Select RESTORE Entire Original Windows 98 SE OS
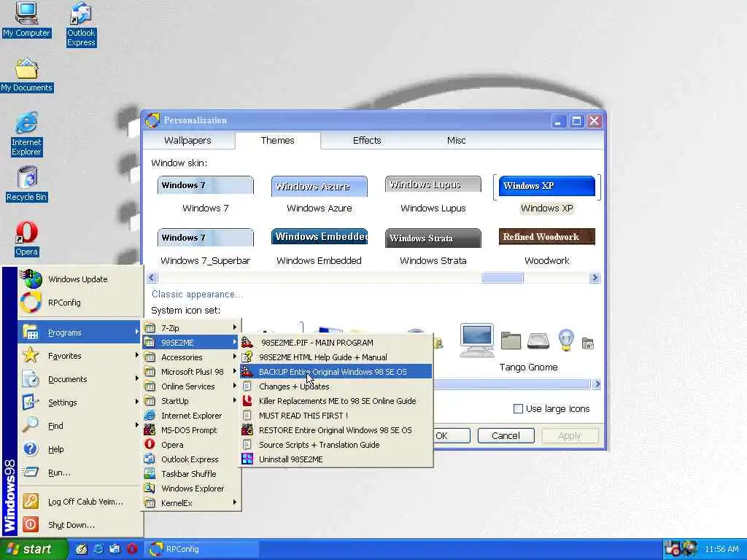747x560 pixels. click(336, 430)
